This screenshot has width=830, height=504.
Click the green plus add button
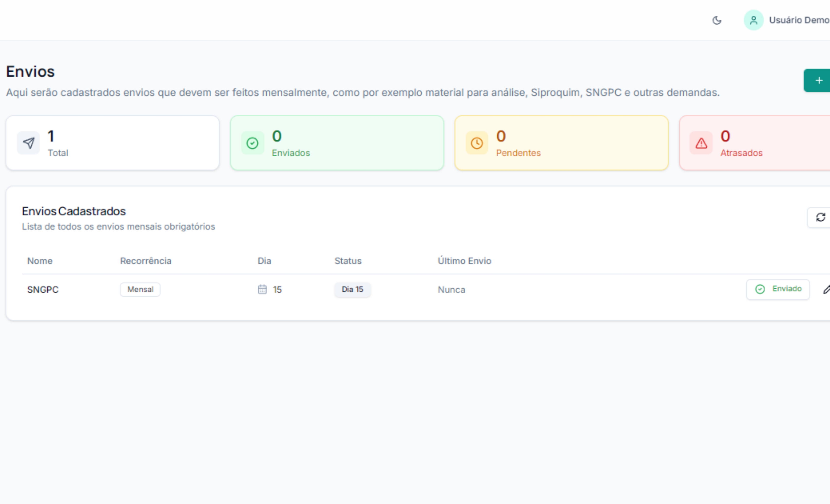point(818,80)
